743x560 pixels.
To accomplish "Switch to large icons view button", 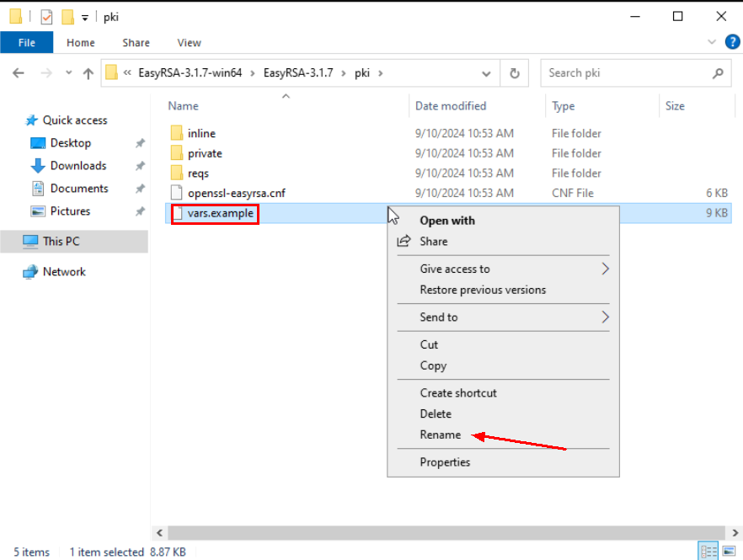I will (725, 552).
